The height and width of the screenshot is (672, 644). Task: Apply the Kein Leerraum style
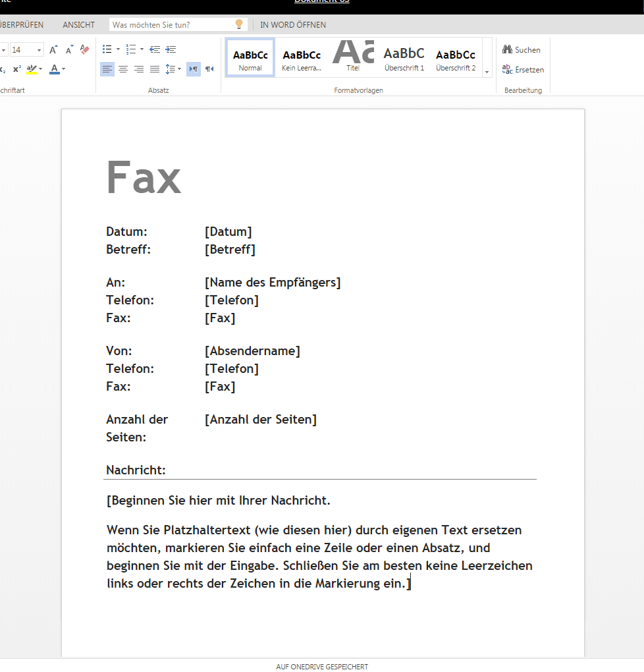(302, 58)
